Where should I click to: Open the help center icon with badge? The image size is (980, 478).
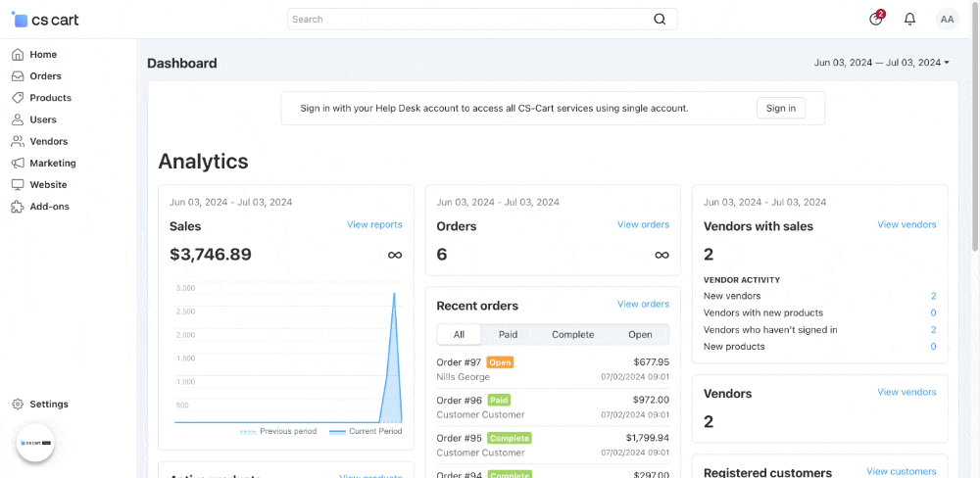[x=876, y=19]
